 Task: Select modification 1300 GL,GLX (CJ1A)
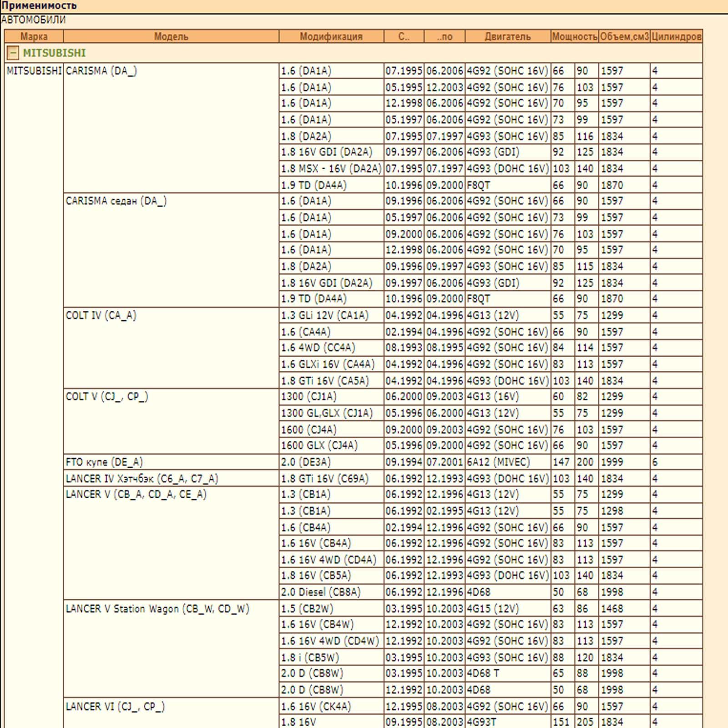(x=331, y=413)
